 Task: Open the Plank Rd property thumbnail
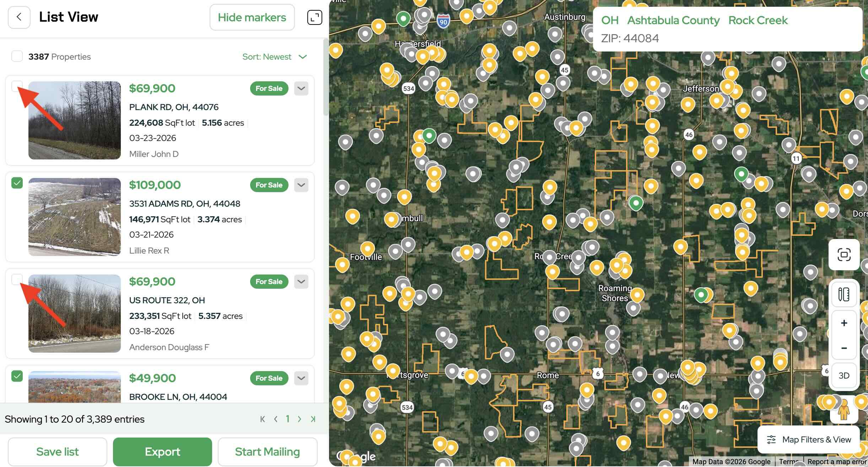(x=75, y=120)
